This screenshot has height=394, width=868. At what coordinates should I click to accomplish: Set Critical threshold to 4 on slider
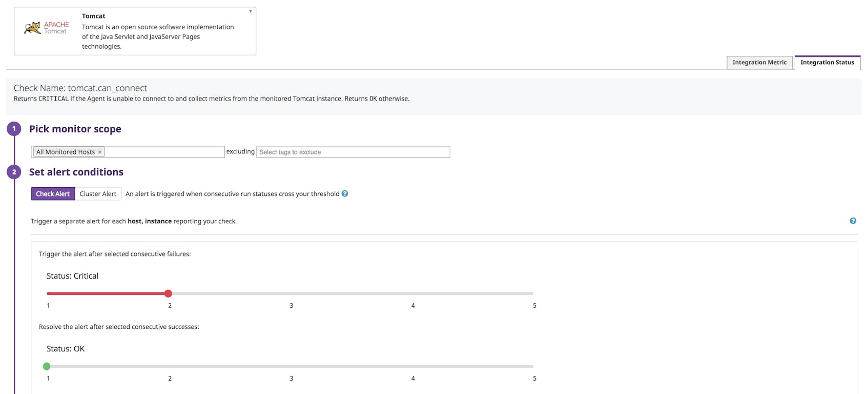(x=412, y=293)
